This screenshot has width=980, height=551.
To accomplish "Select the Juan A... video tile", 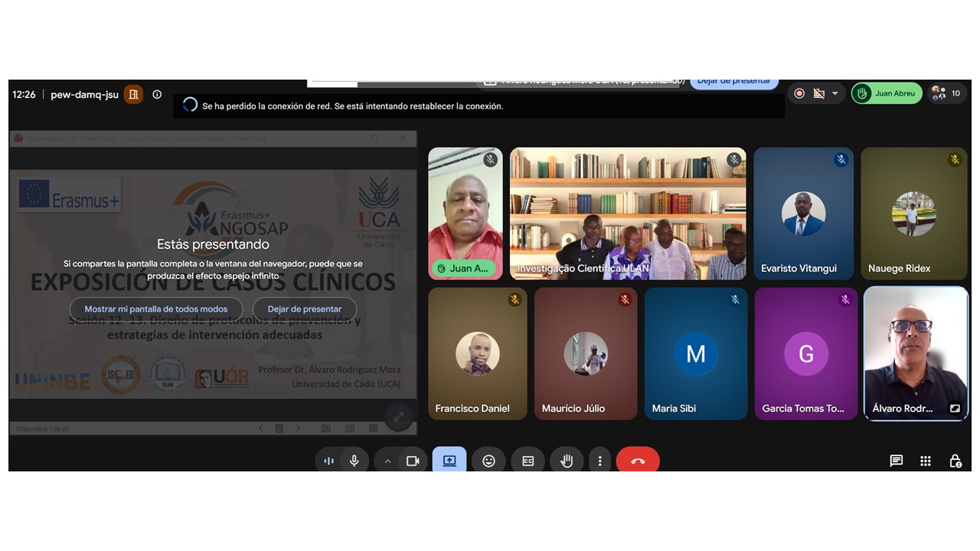I will pos(465,214).
